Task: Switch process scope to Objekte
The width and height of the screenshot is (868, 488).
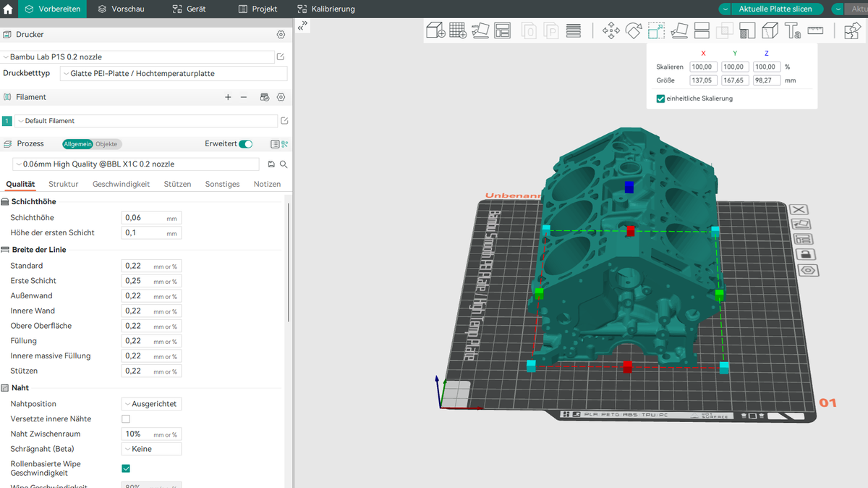Action: pos(107,144)
